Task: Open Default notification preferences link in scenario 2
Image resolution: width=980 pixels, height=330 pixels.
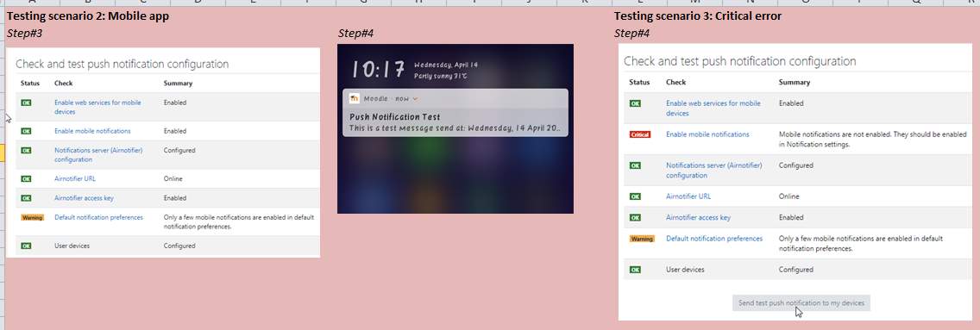Action: [x=98, y=218]
